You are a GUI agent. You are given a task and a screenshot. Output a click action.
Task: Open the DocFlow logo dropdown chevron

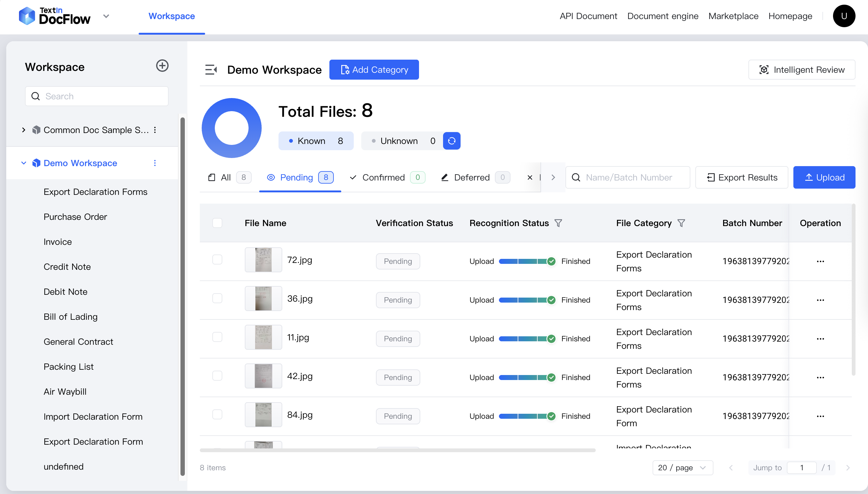(x=106, y=16)
